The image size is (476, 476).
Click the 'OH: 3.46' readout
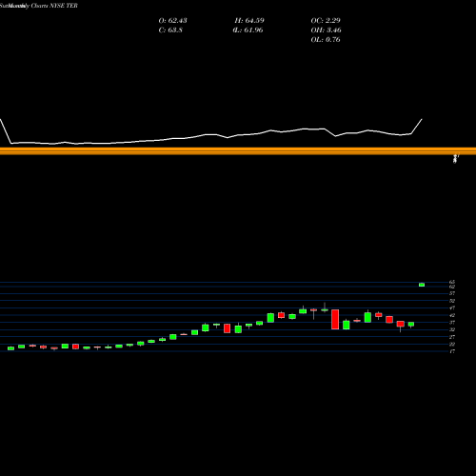tap(326, 30)
